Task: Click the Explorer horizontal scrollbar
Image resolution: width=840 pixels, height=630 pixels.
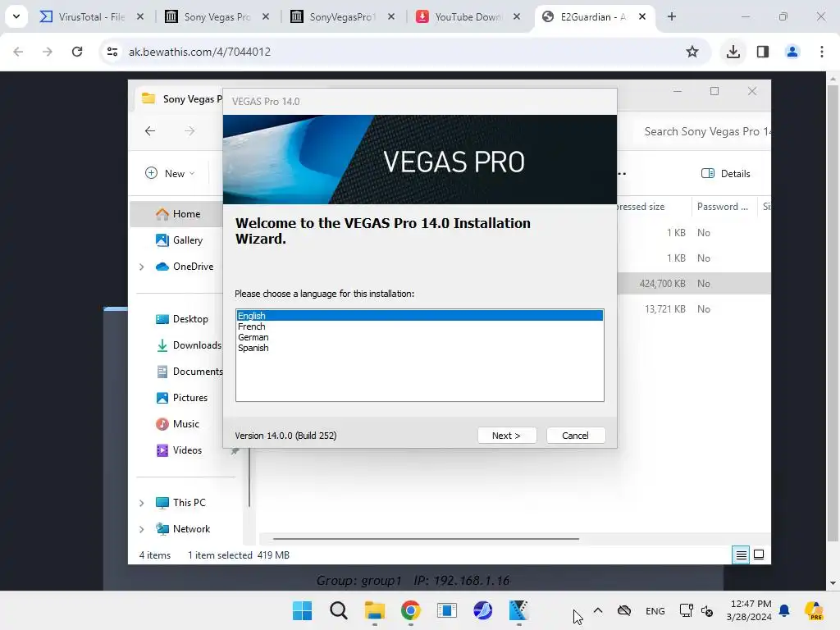Action: (426, 538)
